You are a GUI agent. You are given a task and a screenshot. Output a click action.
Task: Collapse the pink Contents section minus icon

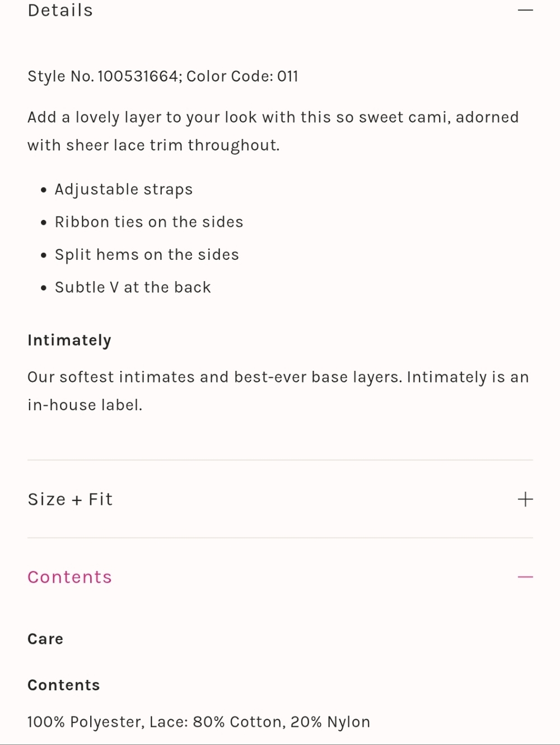tap(525, 577)
